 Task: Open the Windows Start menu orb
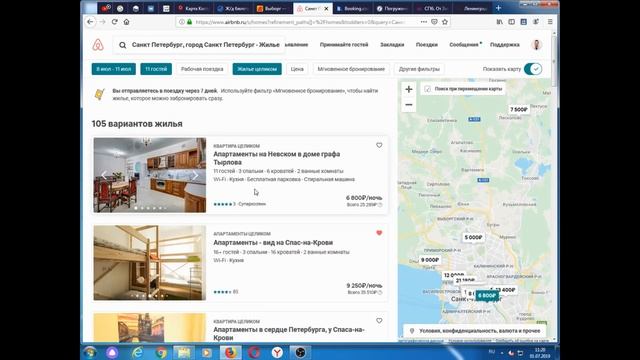point(90,352)
